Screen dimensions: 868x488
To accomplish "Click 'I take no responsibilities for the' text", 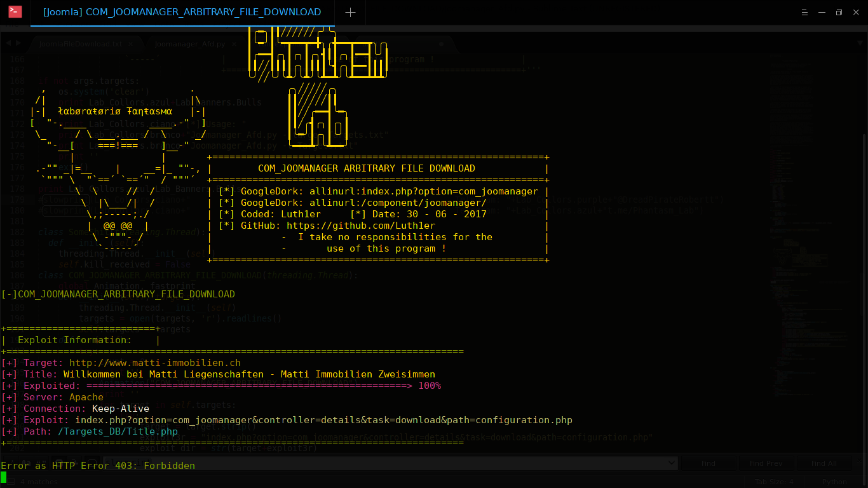I will [x=395, y=237].
